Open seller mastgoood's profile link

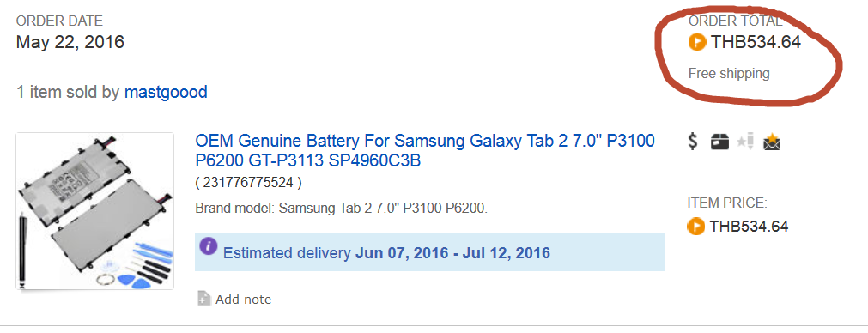(x=166, y=92)
